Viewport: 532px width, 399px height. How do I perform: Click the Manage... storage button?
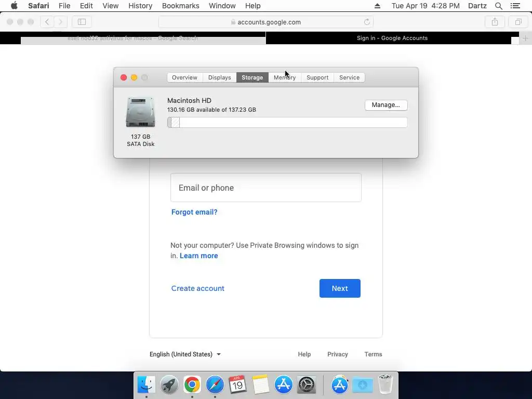(386, 105)
